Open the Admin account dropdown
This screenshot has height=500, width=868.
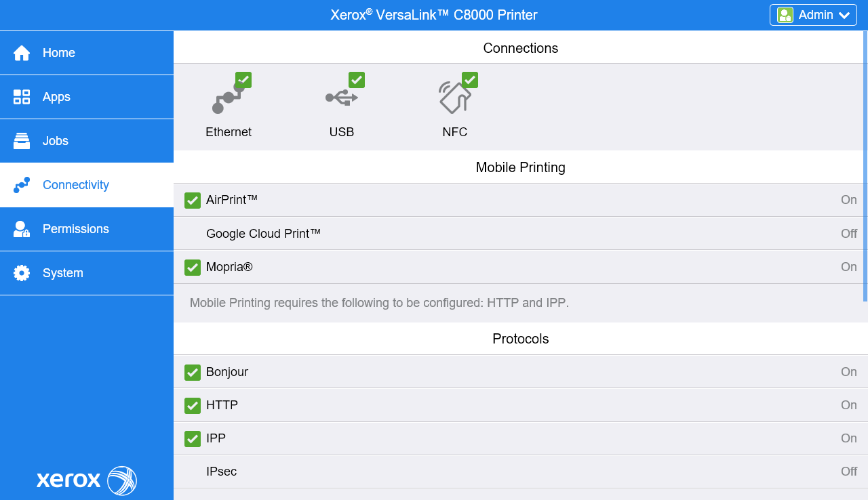813,15
